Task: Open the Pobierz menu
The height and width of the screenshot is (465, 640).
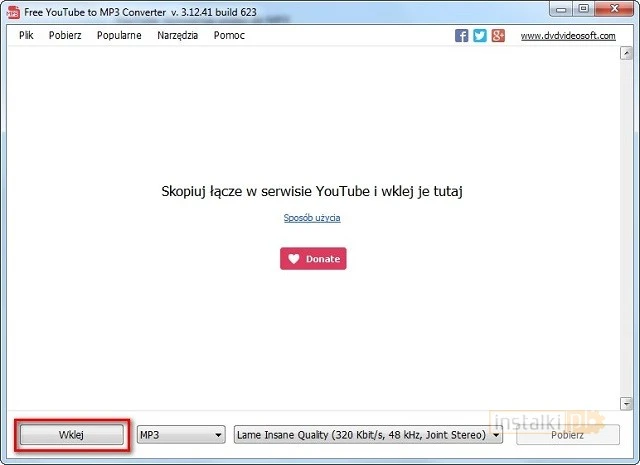Action: [x=65, y=36]
